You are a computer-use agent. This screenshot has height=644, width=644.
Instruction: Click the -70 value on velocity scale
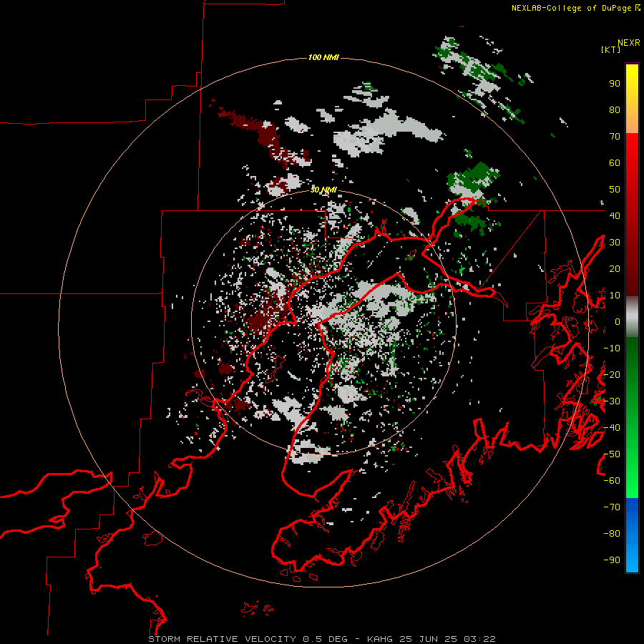612,507
